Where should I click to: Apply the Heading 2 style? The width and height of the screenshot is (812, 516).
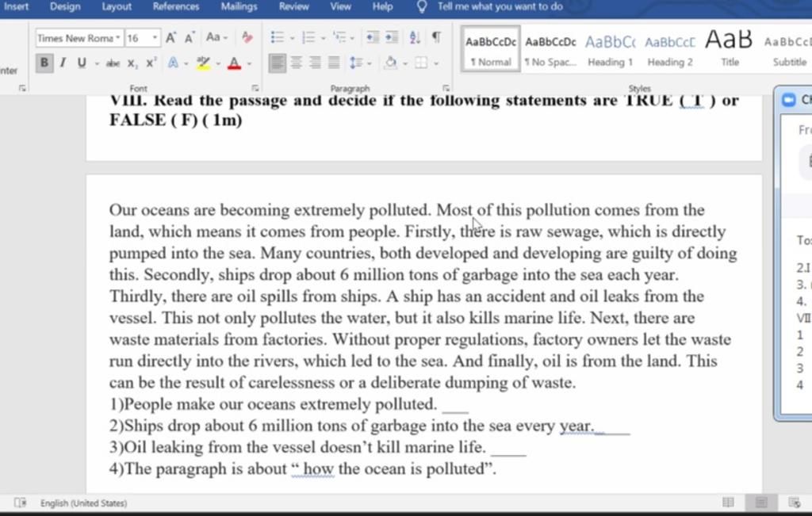(x=670, y=50)
